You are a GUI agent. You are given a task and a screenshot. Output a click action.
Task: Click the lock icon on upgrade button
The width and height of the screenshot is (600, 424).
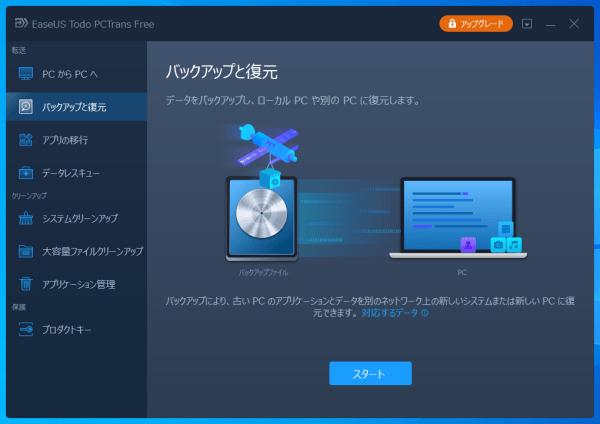tap(452, 23)
